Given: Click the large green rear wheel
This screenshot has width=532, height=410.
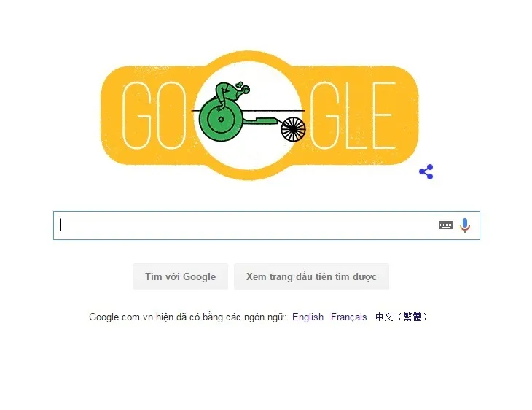Looking at the screenshot, I should tap(221, 120).
